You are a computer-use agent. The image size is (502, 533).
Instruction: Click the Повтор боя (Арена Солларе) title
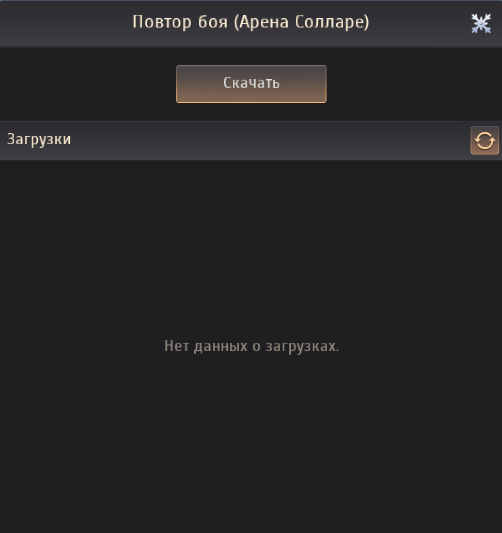[x=251, y=22]
